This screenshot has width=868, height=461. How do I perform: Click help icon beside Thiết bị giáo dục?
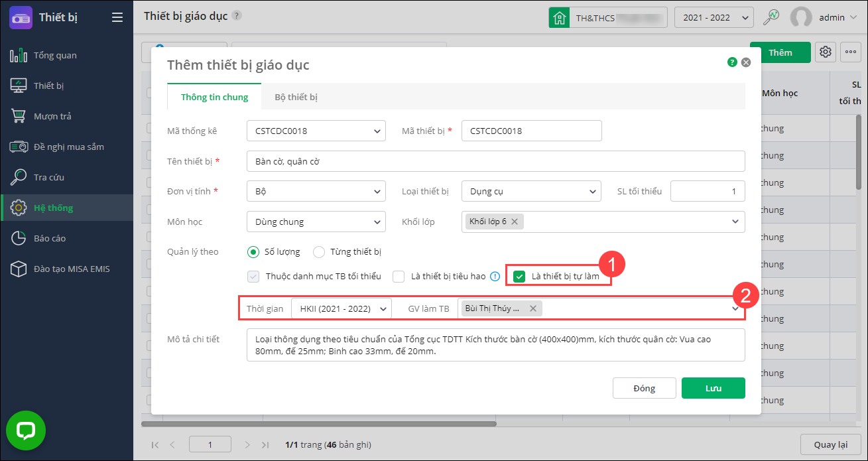pos(237,15)
